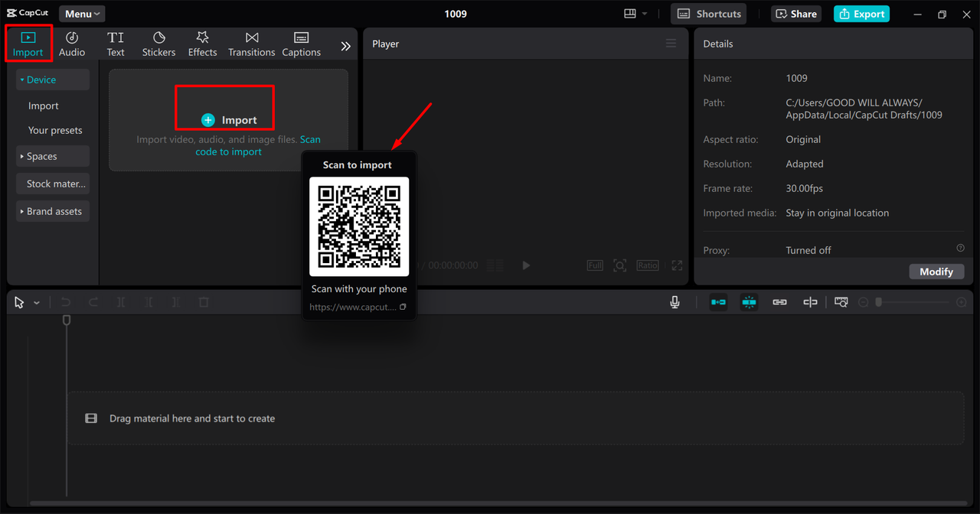Click the Stay in original location value
Image resolution: width=980 pixels, height=514 pixels.
click(838, 213)
